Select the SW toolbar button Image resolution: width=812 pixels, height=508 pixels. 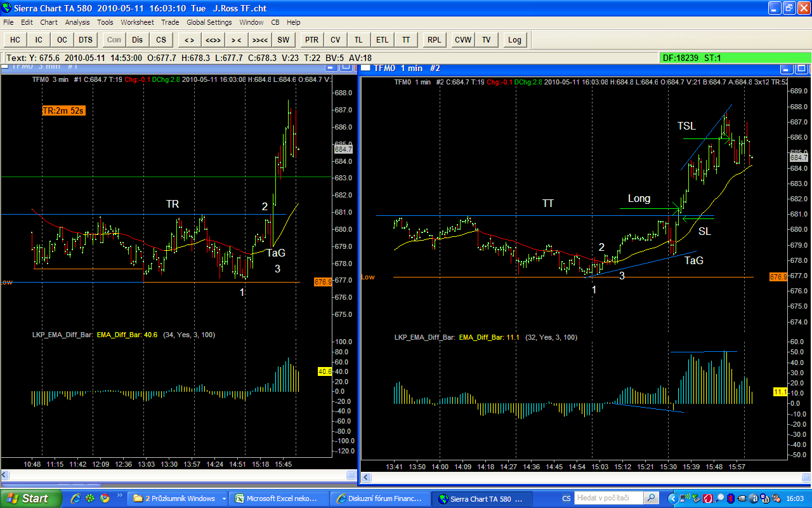(x=283, y=40)
